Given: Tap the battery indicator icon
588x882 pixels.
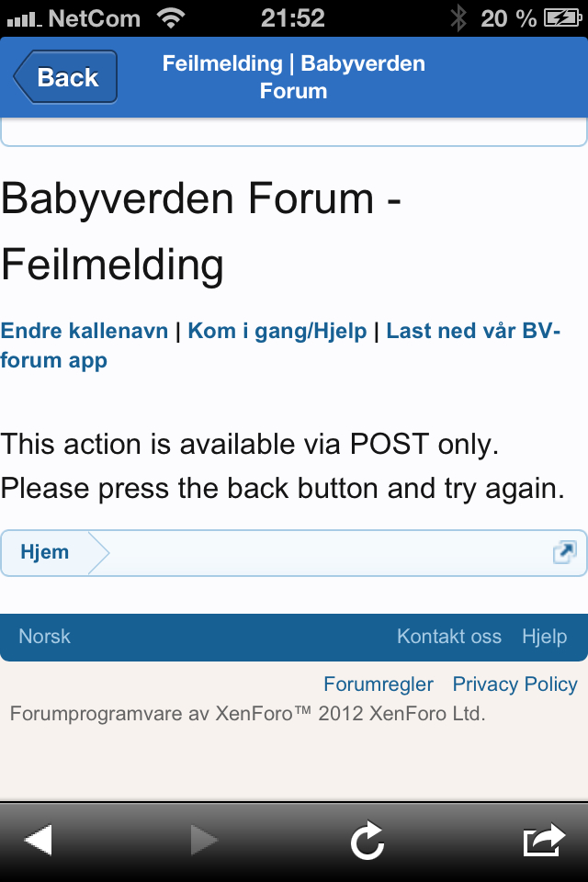Looking at the screenshot, I should click(561, 17).
